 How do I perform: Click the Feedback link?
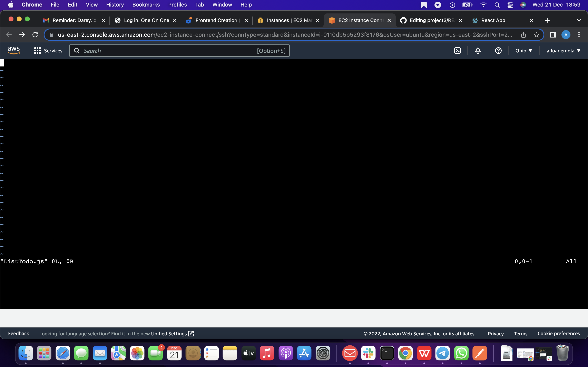pos(18,333)
